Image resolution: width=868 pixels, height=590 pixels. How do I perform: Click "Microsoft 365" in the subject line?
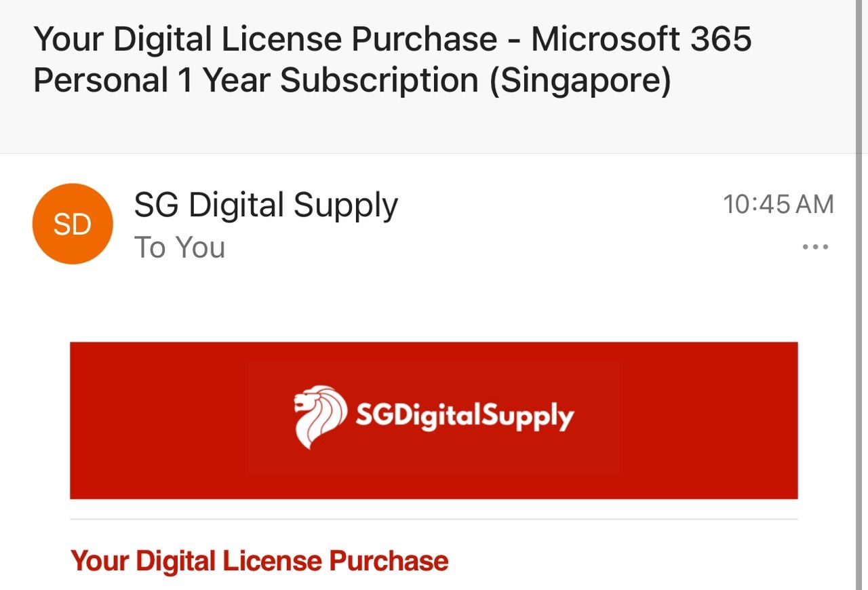tap(642, 39)
